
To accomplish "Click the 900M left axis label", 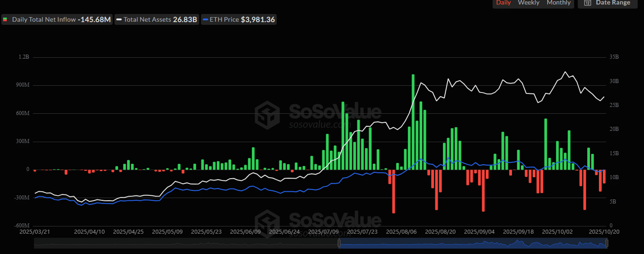I will pyautogui.click(x=23, y=85).
